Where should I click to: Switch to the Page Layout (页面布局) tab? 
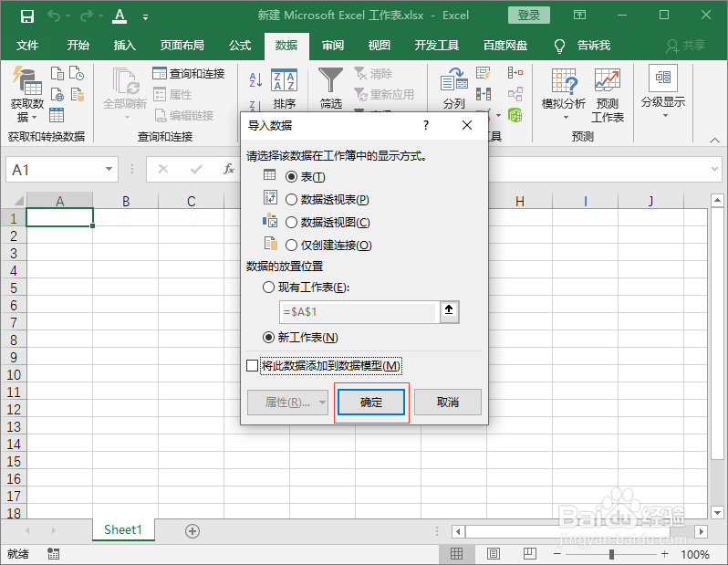pos(182,46)
